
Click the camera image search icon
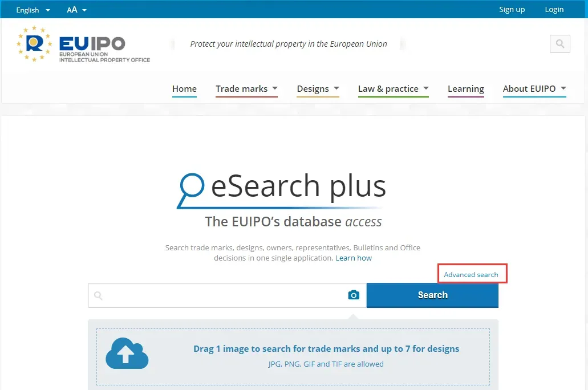(354, 295)
